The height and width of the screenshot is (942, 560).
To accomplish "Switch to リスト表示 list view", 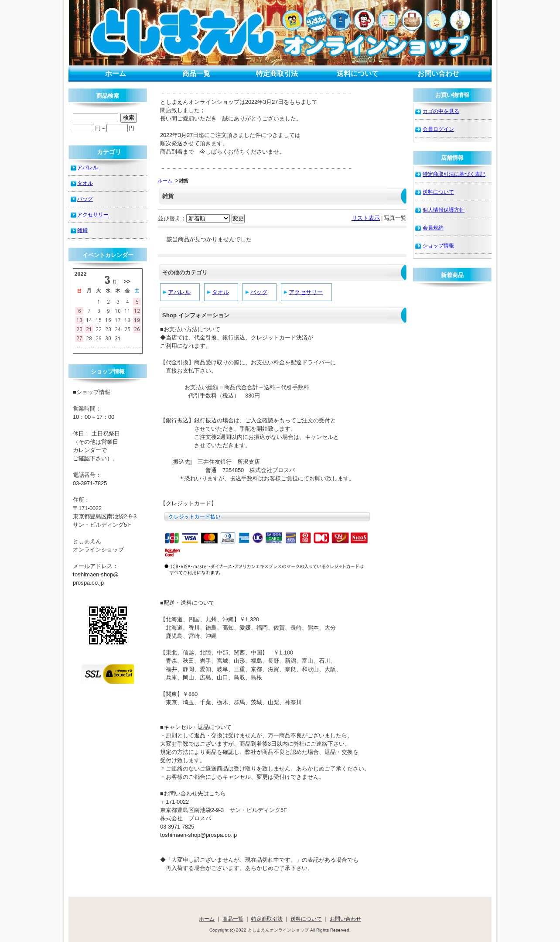I will [365, 218].
